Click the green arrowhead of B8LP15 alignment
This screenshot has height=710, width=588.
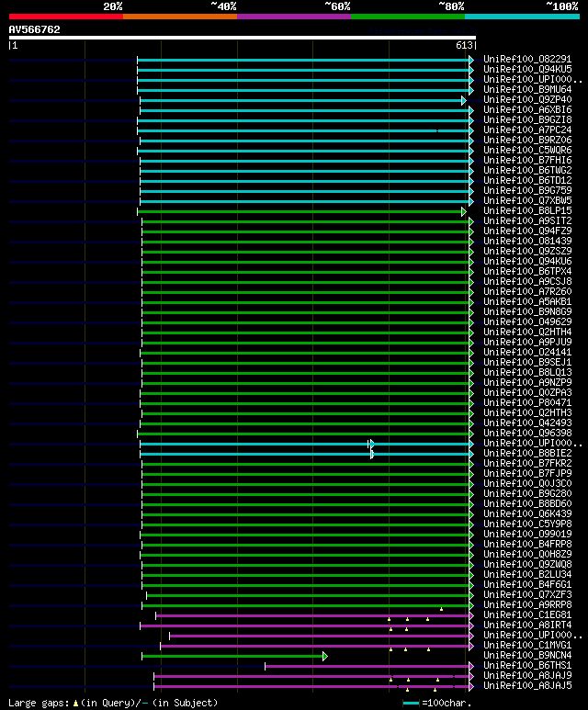click(463, 211)
